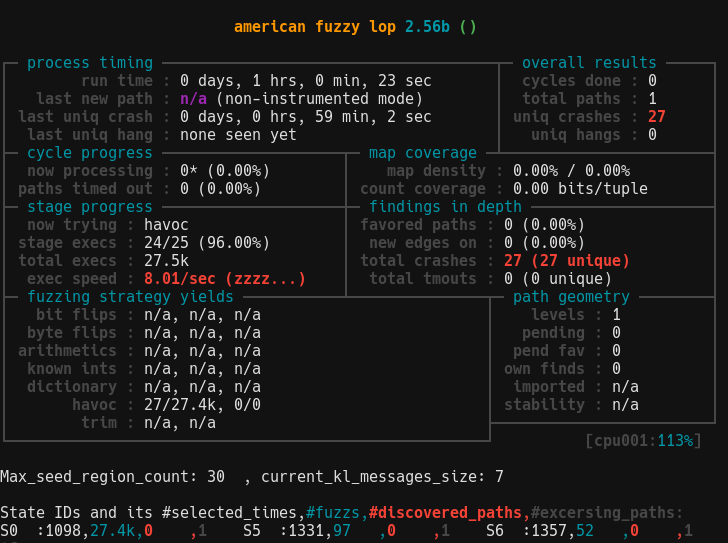Click the cyan '#fuzzs' legend text
The height and width of the screenshot is (543, 728).
333,513
